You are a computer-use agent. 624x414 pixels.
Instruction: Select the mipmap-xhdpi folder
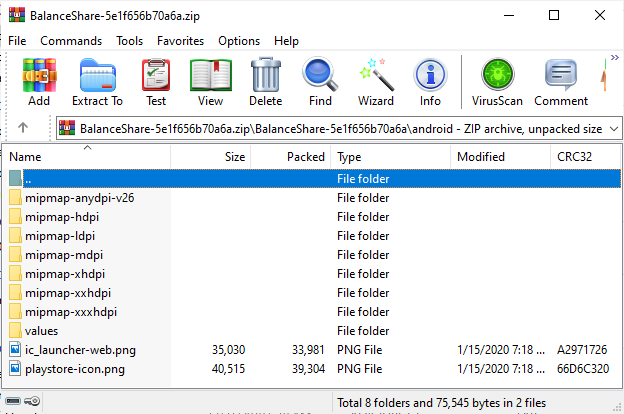click(x=314, y=274)
